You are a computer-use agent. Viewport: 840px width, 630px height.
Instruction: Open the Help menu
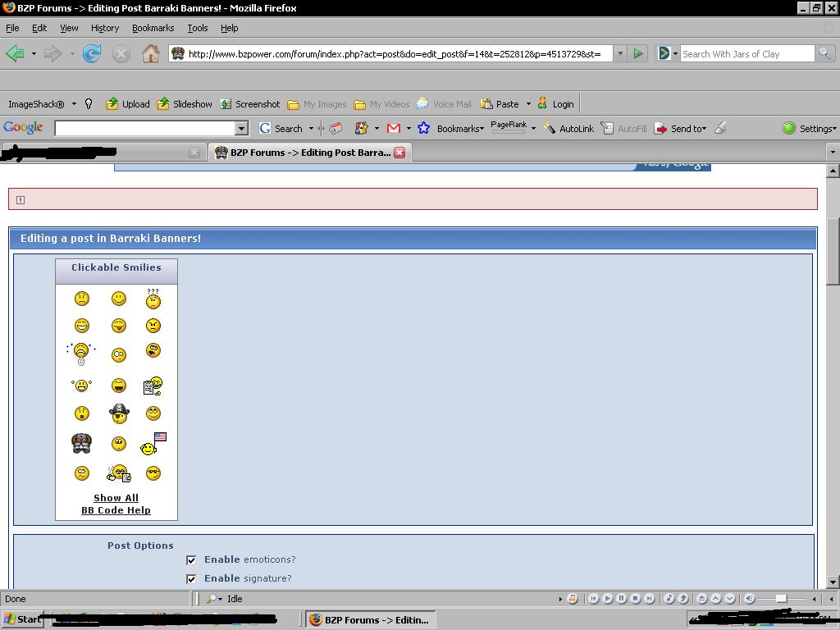click(230, 28)
